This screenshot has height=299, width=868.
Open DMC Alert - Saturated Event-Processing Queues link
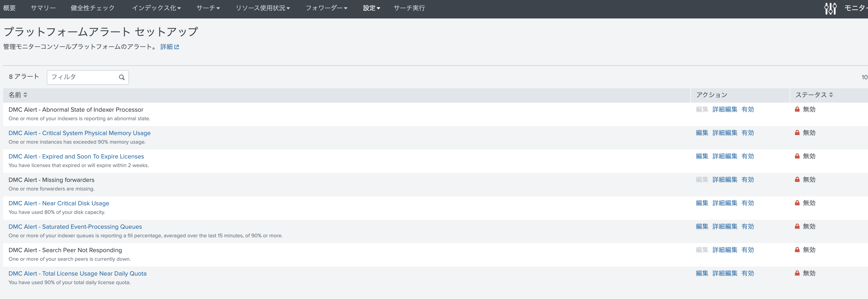[75, 227]
